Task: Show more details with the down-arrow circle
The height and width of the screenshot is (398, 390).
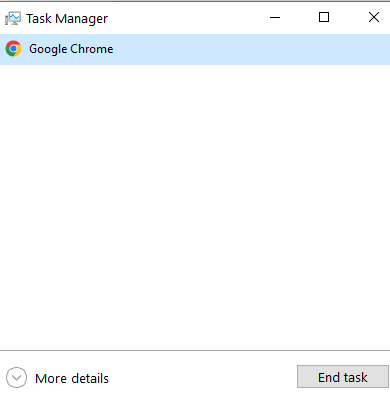Action: 16,378
